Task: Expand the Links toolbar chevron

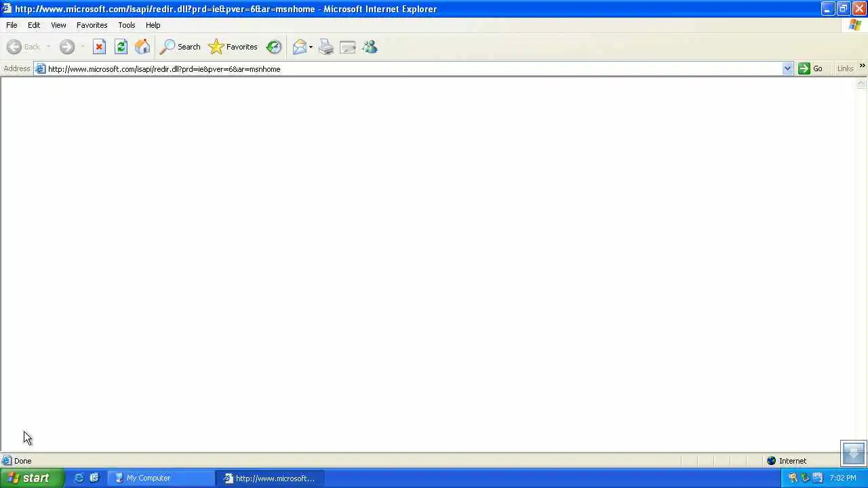Action: (x=862, y=66)
